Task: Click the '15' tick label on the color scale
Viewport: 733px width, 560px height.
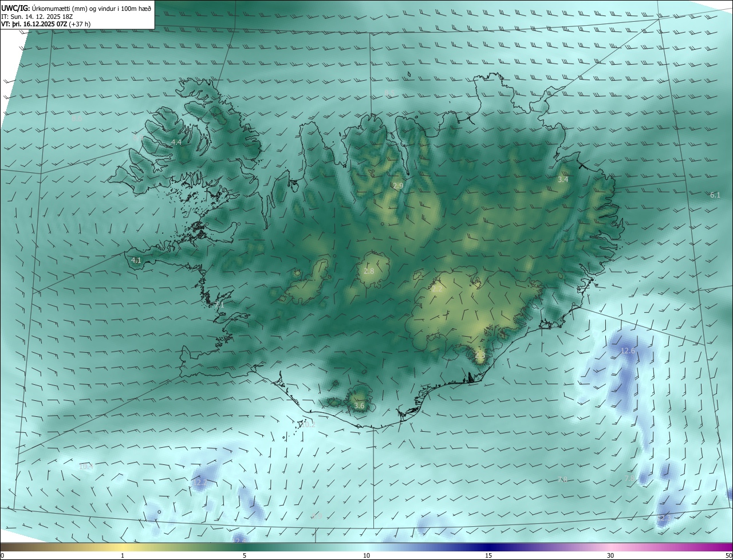Action: point(488,555)
